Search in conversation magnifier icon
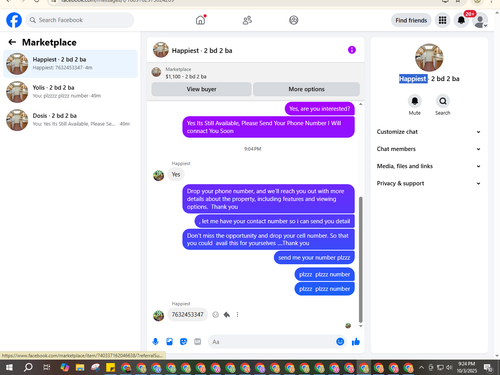 443,101
